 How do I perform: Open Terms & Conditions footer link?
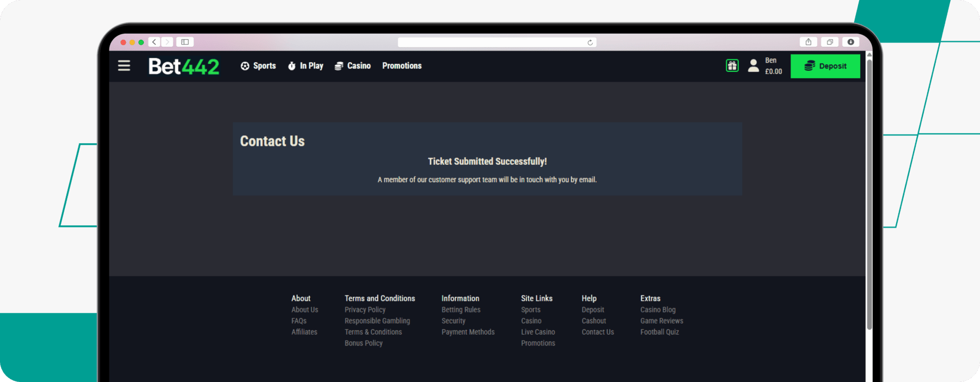coord(373,332)
